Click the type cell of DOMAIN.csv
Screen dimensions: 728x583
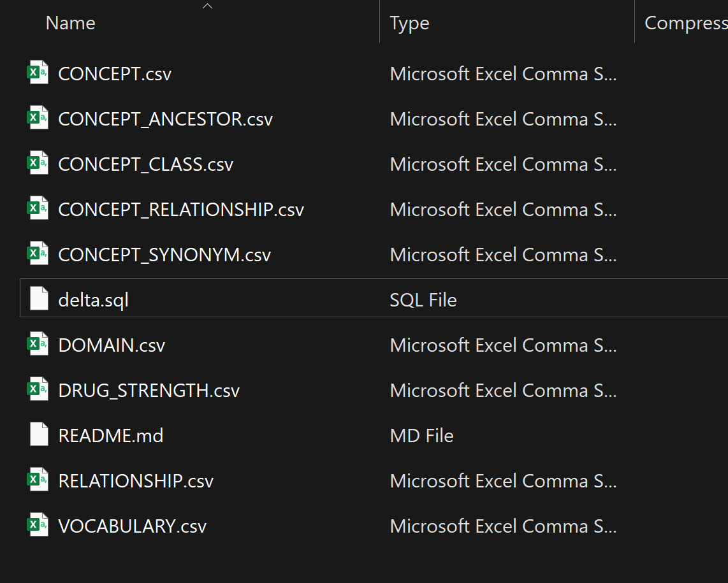click(503, 345)
